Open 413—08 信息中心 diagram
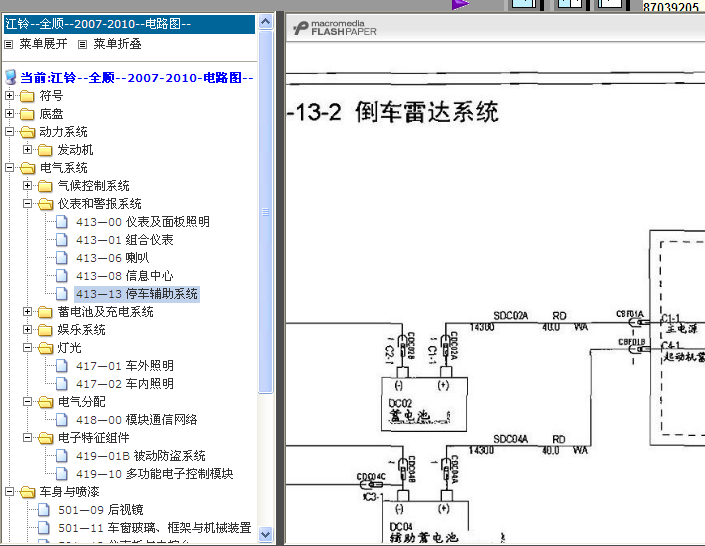 click(125, 276)
